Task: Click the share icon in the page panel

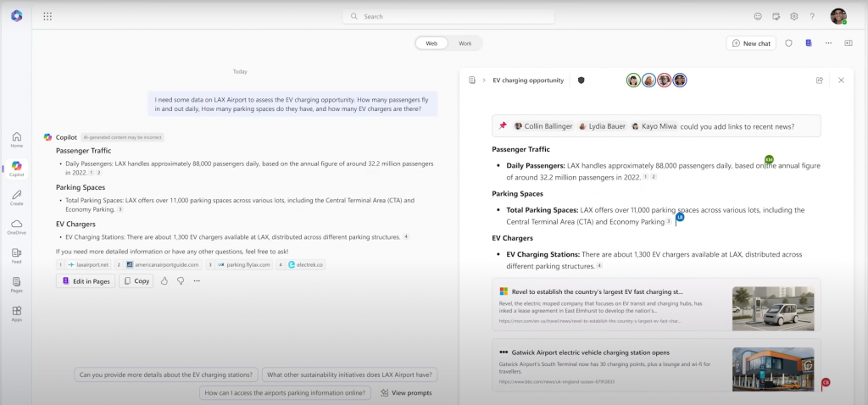Action: [820, 80]
